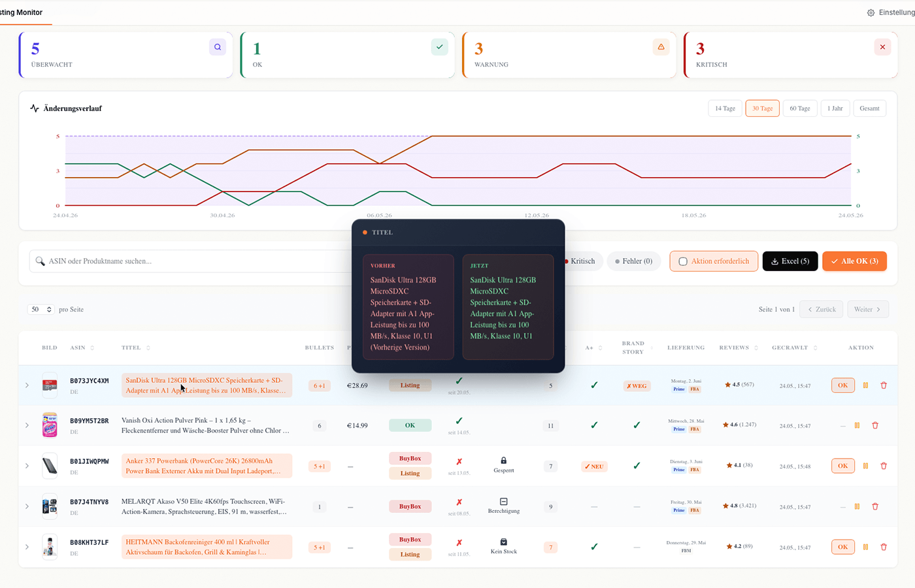Export the list with Excel (5)
Viewport: 915px width, 588px height.
pyautogui.click(x=790, y=261)
